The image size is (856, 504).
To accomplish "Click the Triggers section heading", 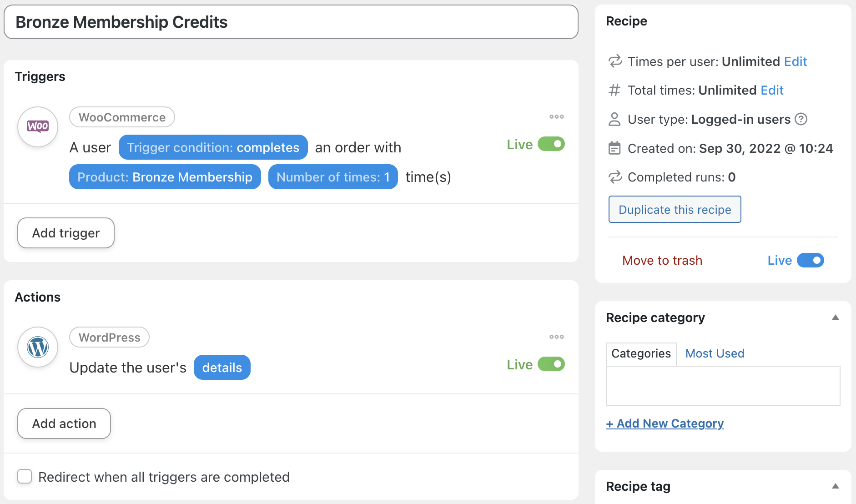I will click(x=40, y=76).
